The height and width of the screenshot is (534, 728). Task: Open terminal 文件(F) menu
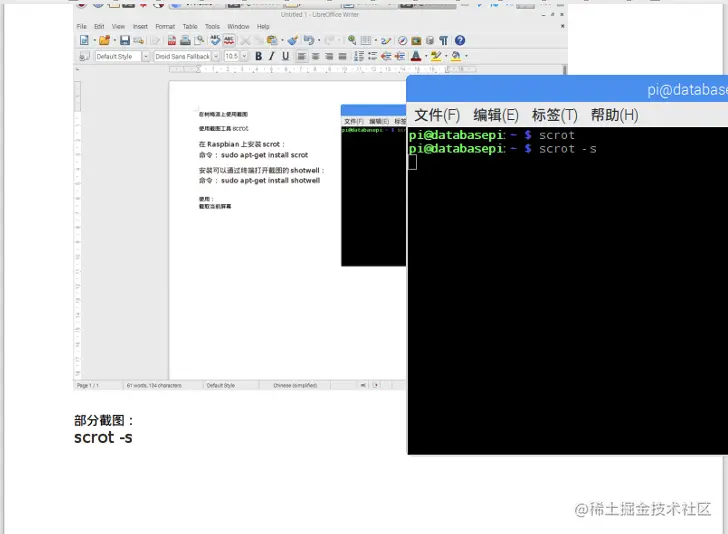(437, 115)
